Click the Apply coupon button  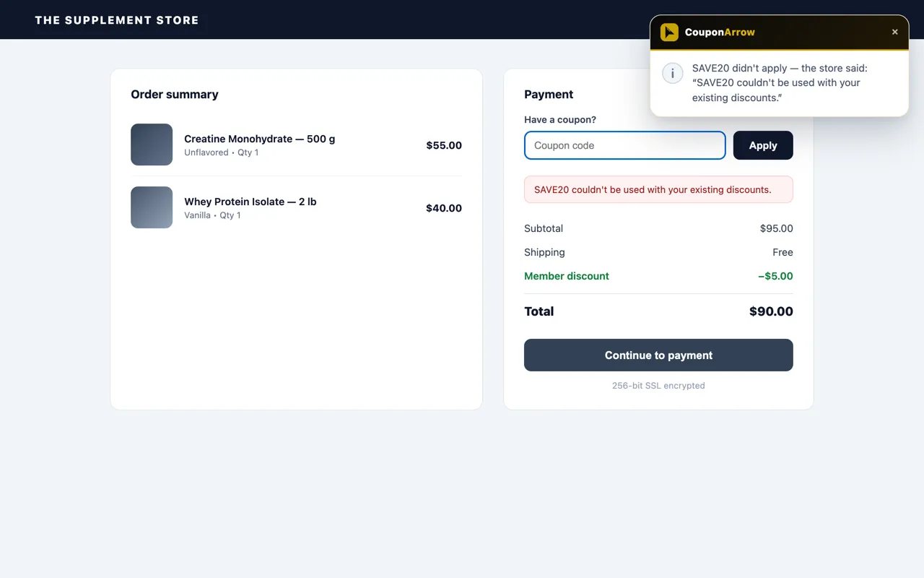coord(763,145)
